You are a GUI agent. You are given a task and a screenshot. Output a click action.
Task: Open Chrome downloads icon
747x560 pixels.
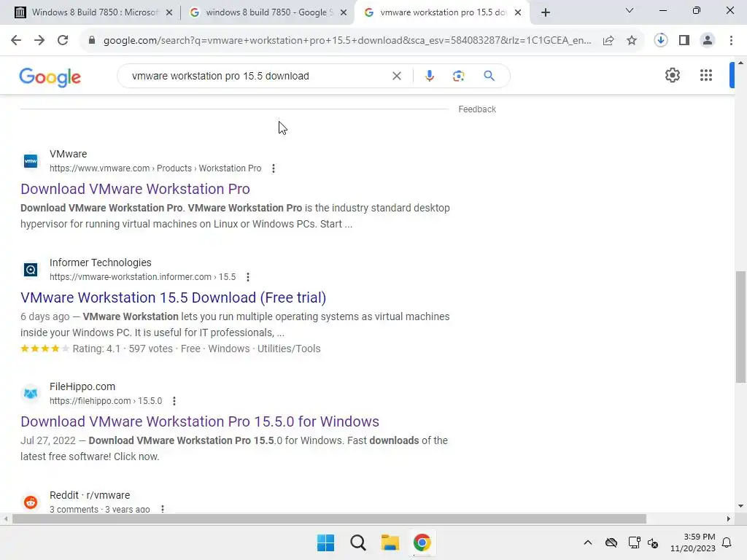pos(661,41)
